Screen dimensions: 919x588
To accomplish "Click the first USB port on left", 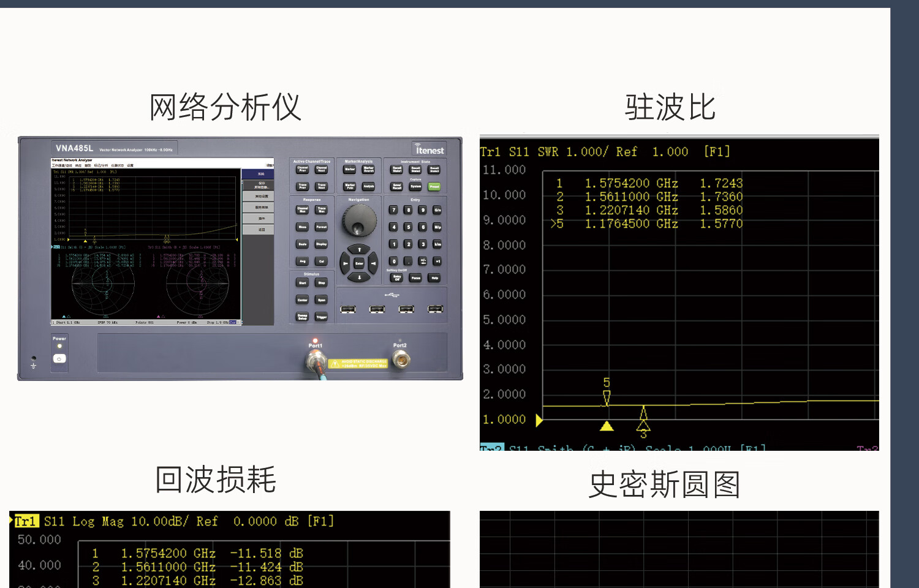I will coord(348,309).
